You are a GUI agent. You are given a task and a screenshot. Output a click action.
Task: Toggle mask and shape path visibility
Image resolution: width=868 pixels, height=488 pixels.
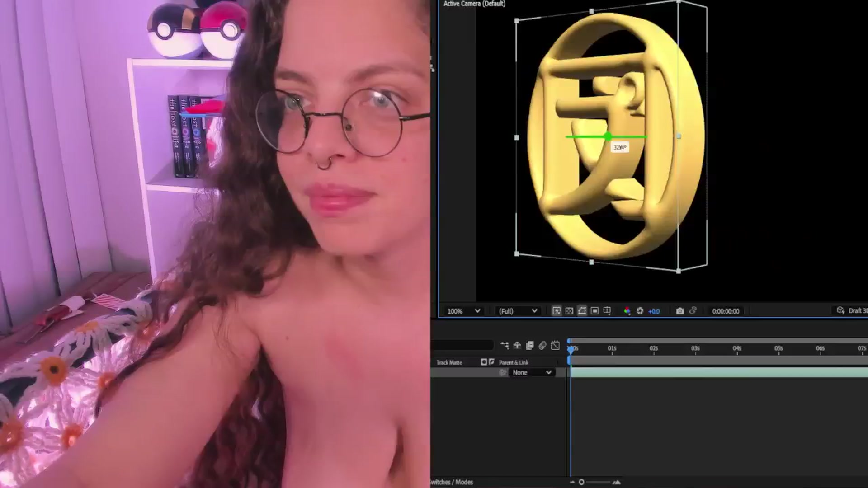coord(582,311)
